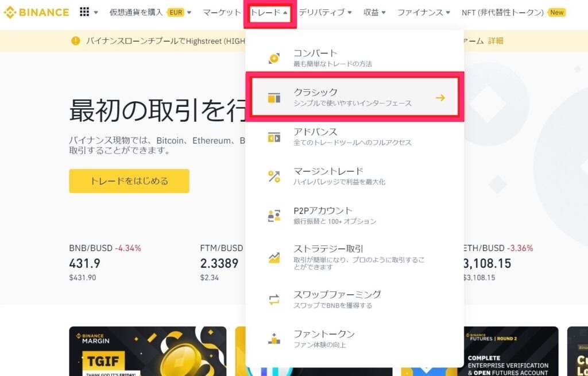Click the EUR currency badge
Viewport: 588px width, 376px height.
[x=176, y=13]
